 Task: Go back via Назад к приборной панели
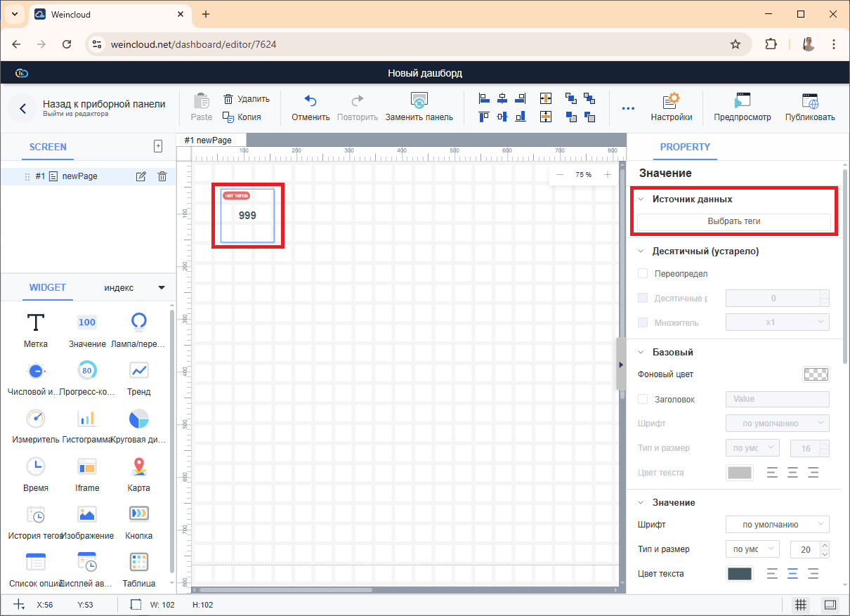point(23,108)
